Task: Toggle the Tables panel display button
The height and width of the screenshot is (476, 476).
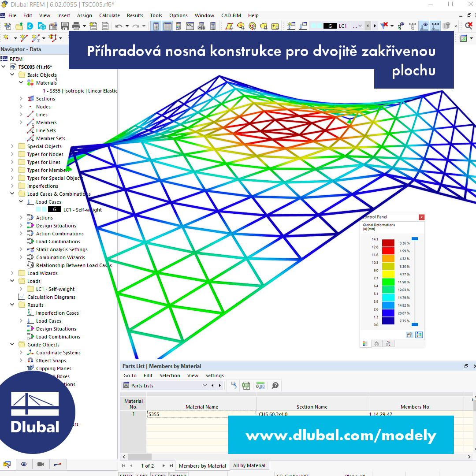Action: tap(167, 26)
